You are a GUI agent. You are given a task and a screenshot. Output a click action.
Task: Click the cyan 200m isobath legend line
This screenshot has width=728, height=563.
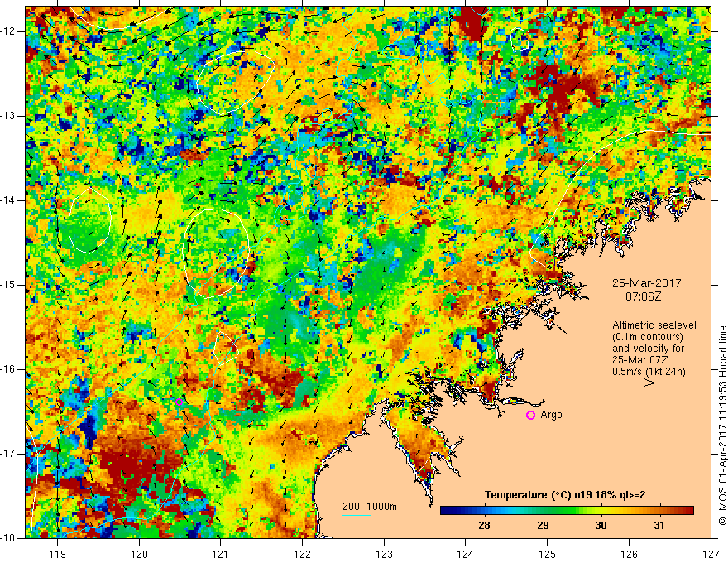(x=357, y=515)
